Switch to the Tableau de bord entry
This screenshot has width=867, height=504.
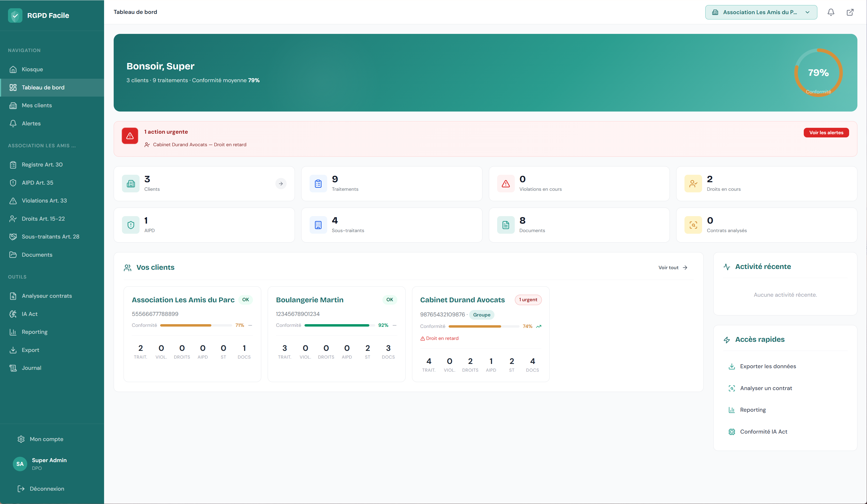click(43, 88)
